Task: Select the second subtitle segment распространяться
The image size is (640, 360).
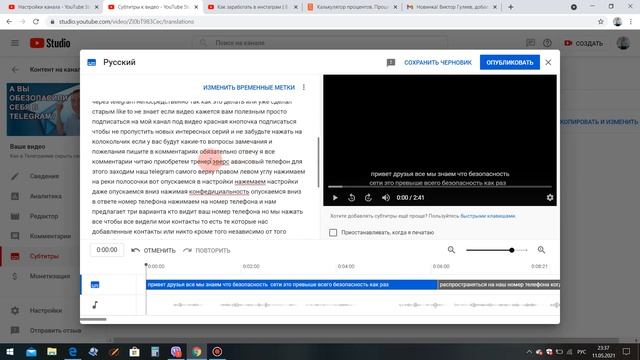Action: [499, 284]
